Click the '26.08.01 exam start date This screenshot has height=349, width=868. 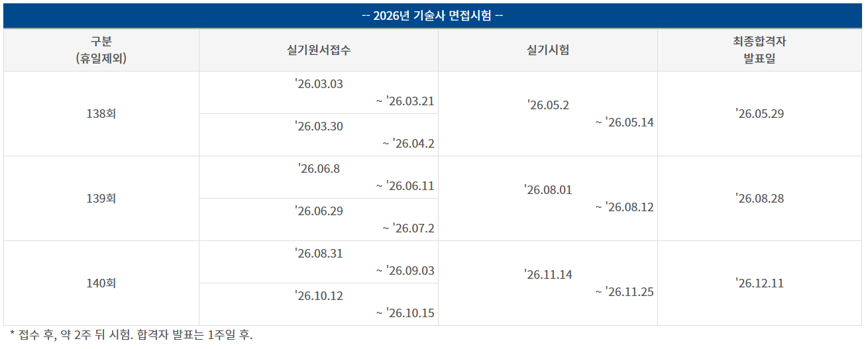coord(547,190)
